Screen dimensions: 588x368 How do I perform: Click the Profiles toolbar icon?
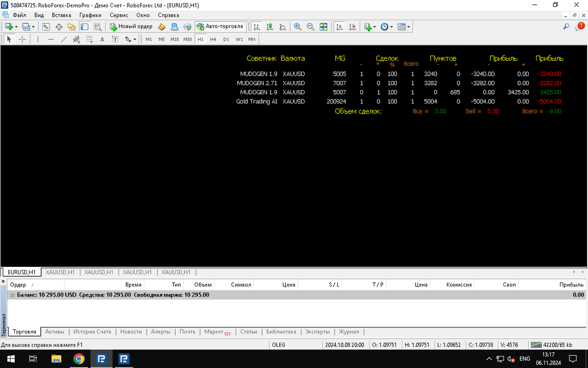click(26, 26)
